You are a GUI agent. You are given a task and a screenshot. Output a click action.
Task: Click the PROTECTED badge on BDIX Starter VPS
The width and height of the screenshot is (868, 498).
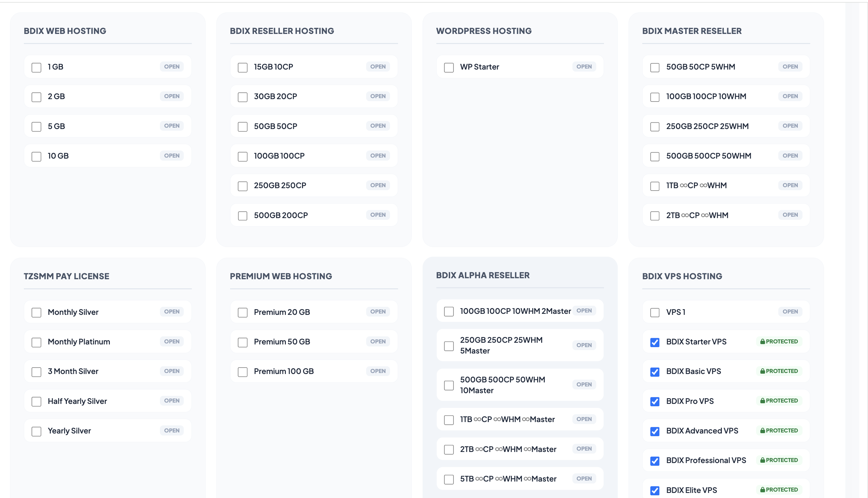point(779,341)
